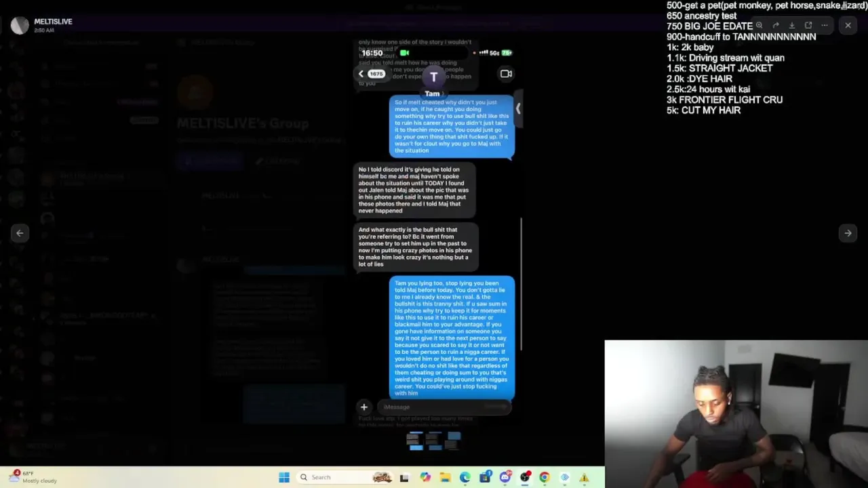868x488 pixels.
Task: Open the dark circular app with red badge
Action: click(525, 477)
